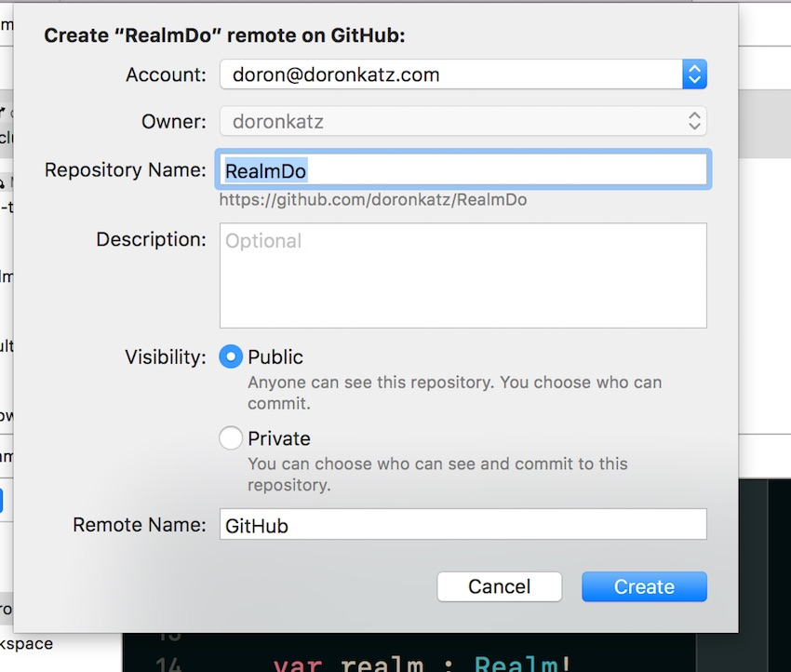Select the Public visibility radio button
Viewport: 791px width, 672px height.
[x=230, y=356]
